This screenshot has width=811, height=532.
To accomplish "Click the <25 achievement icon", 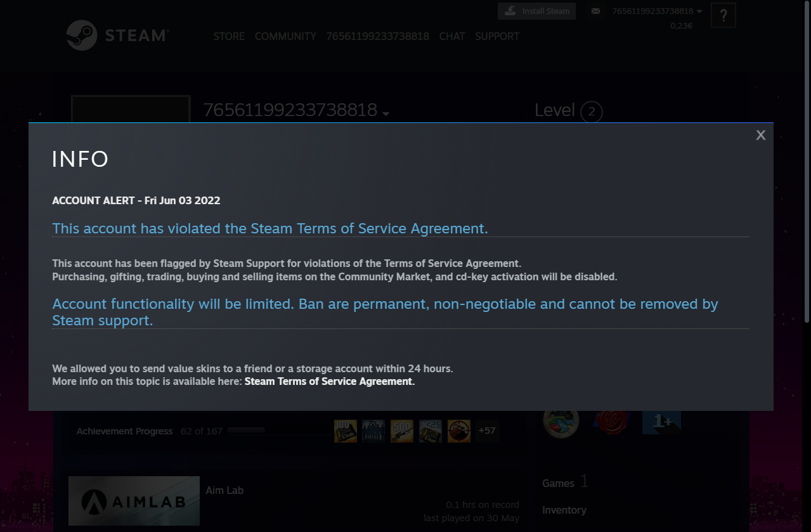I will [431, 431].
